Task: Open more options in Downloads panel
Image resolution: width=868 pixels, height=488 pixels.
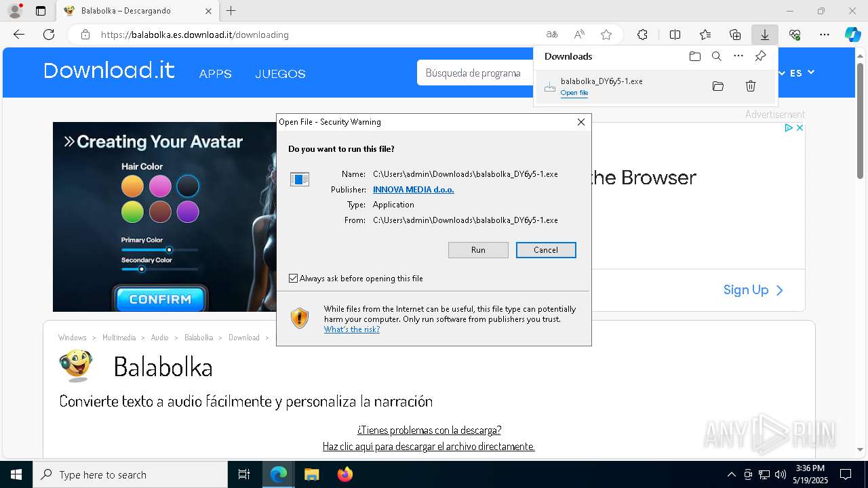Action: click(738, 56)
